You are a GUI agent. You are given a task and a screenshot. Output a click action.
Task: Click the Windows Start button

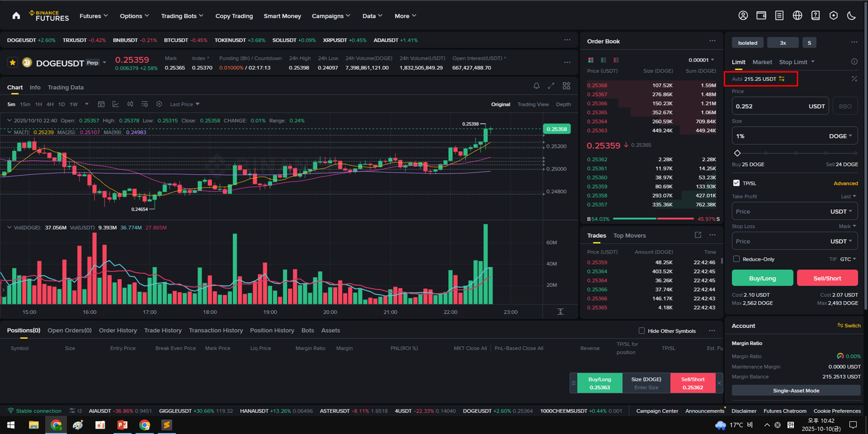(11, 425)
